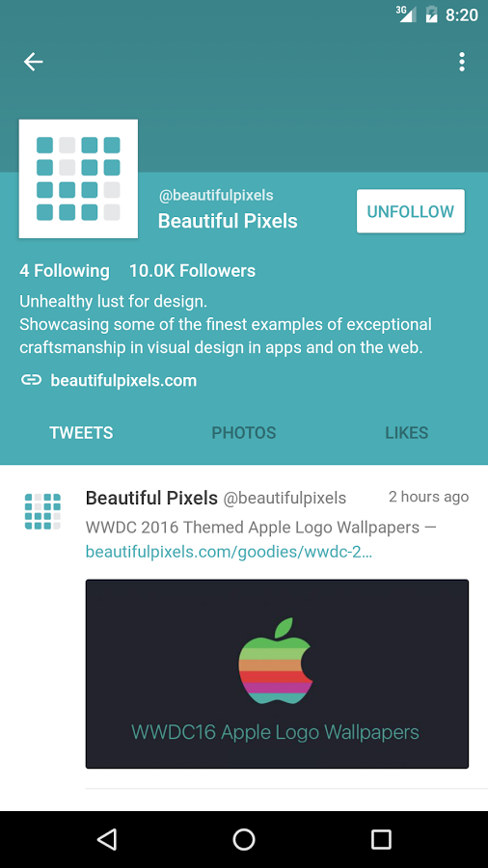Open the beautifulpixels.com/goodies tweet link

229,552
